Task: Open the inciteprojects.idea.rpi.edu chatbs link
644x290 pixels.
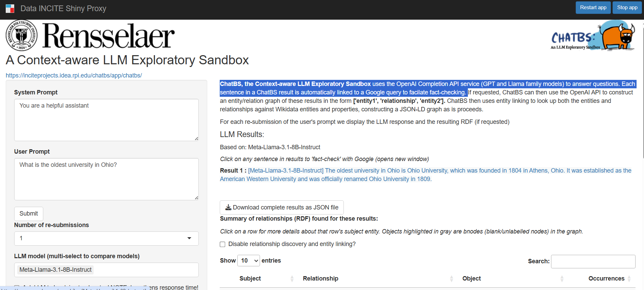Action: point(74,75)
